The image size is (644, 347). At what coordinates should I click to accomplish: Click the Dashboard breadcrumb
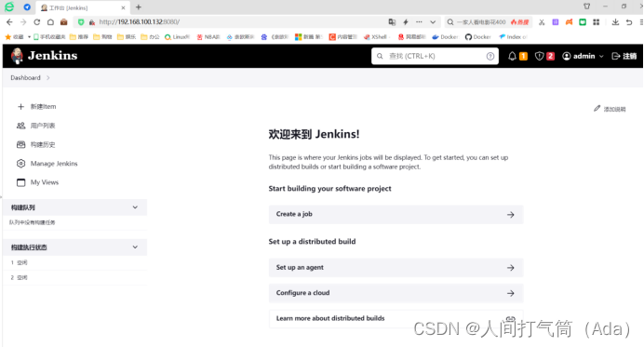pyautogui.click(x=25, y=77)
